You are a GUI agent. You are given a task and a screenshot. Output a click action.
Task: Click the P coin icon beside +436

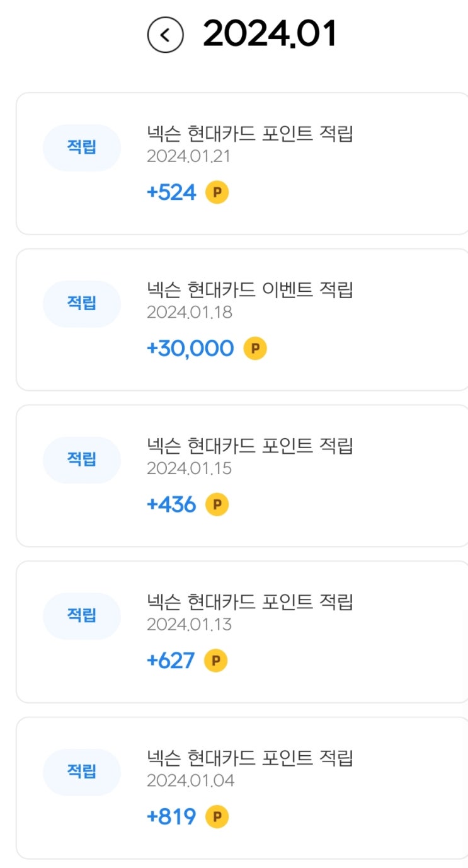(x=217, y=504)
